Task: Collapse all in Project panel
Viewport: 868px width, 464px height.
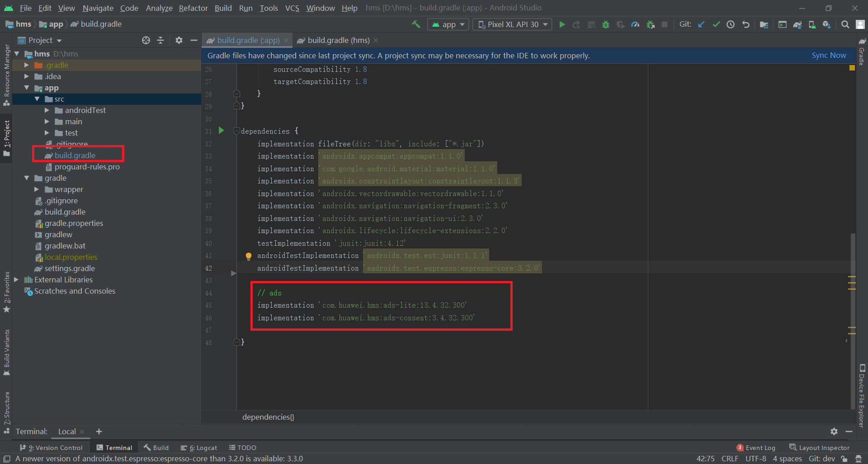Action: tap(160, 40)
